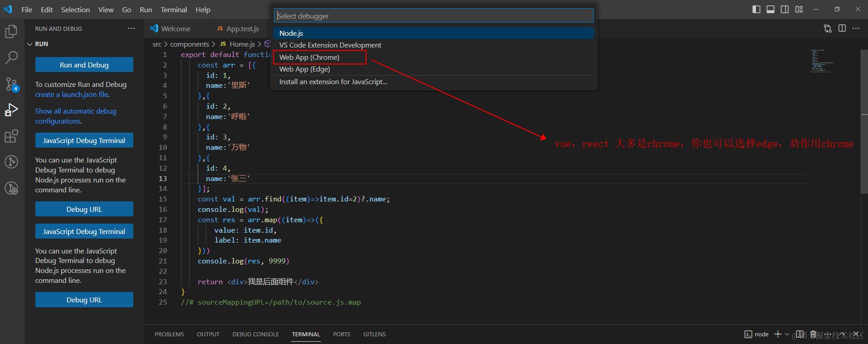The height and width of the screenshot is (344, 868).
Task: Open the Edit menu
Action: [47, 10]
